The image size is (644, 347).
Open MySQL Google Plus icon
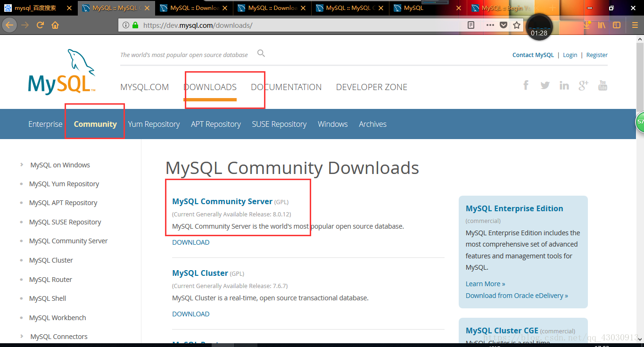click(584, 85)
